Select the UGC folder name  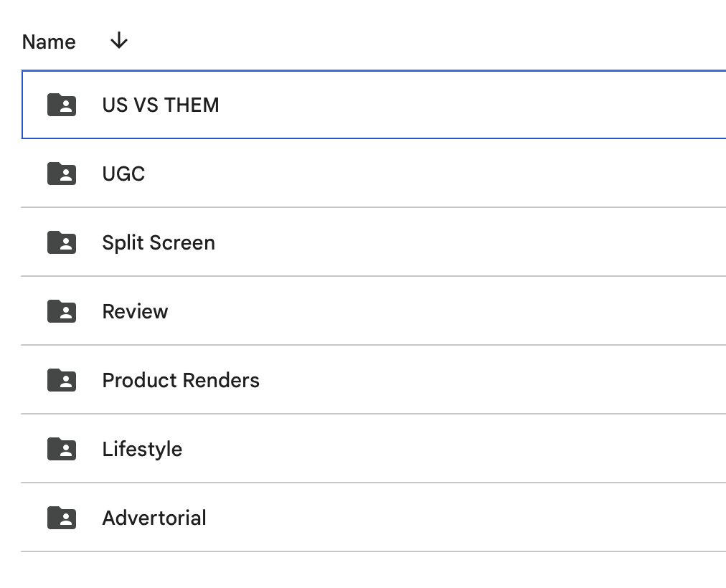123,174
